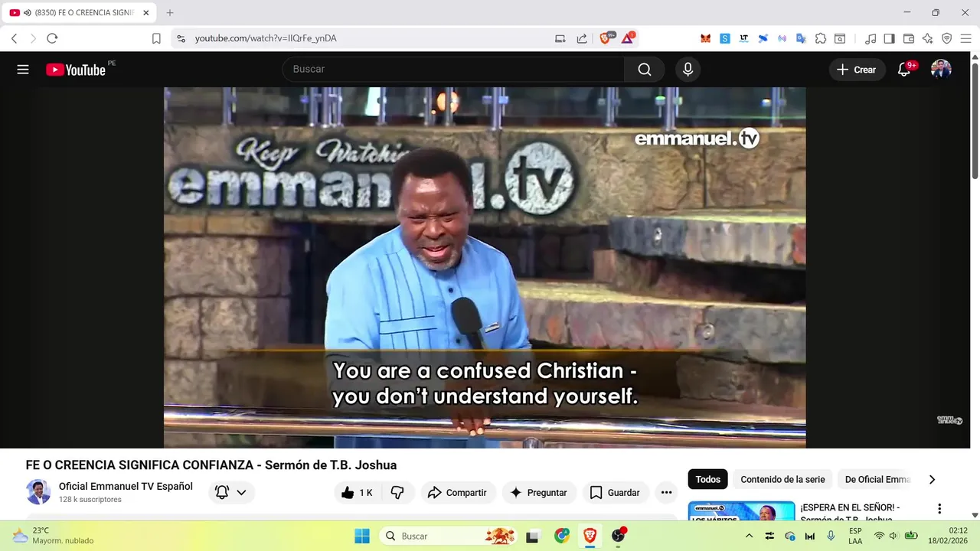The width and height of the screenshot is (980, 551).
Task: Click the Compartir button
Action: click(458, 493)
